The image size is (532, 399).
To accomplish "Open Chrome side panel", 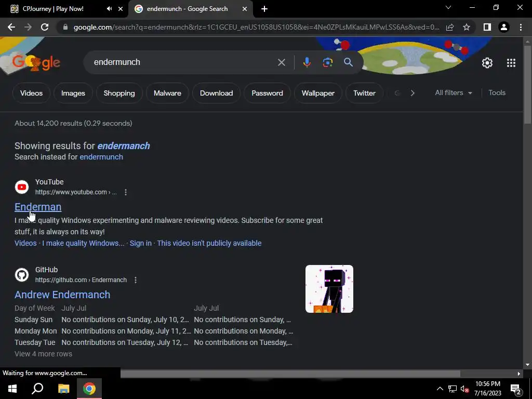I will coord(487,27).
